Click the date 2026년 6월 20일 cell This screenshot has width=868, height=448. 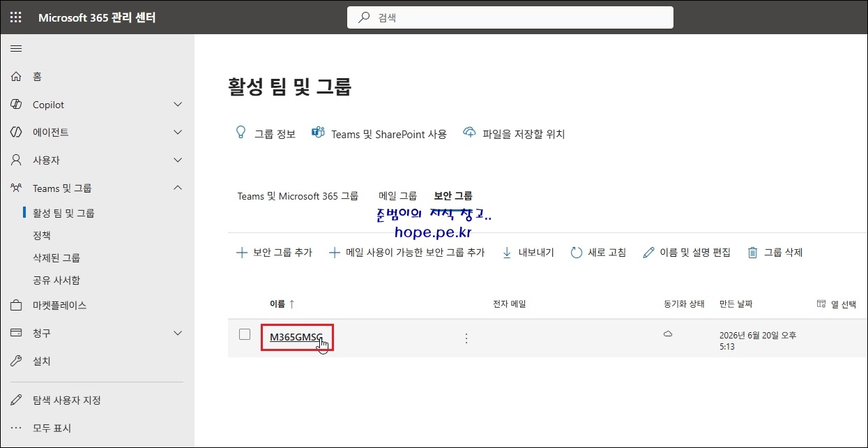[x=758, y=341]
